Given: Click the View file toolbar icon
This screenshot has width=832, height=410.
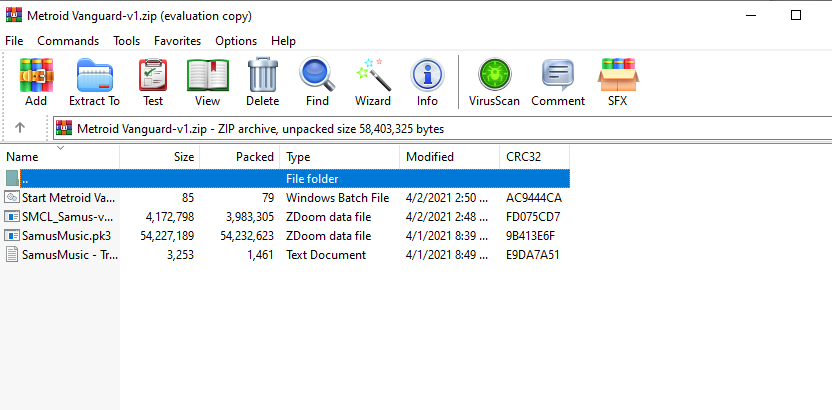Looking at the screenshot, I should 207,75.
